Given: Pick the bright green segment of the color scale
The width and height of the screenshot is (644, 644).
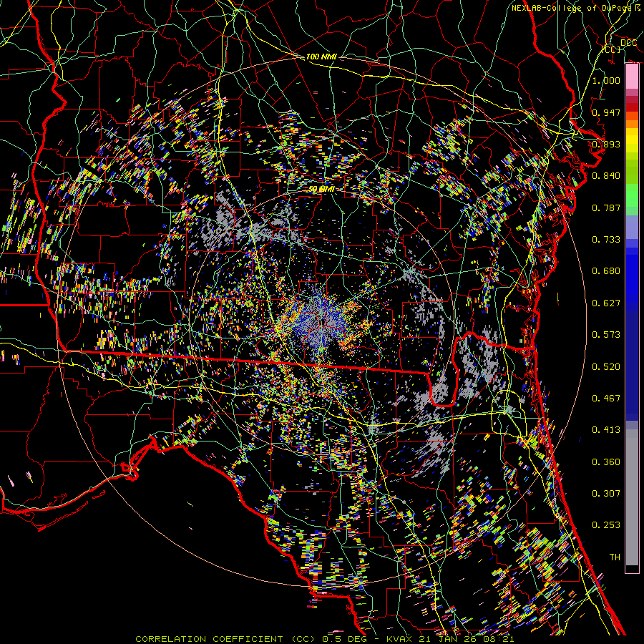Looking at the screenshot, I should point(632,195).
